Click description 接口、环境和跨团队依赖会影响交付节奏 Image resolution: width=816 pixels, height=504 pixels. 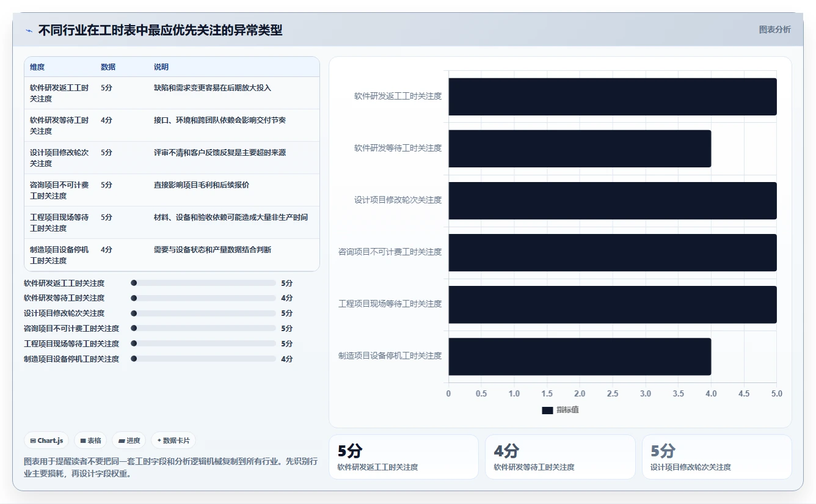click(x=220, y=120)
